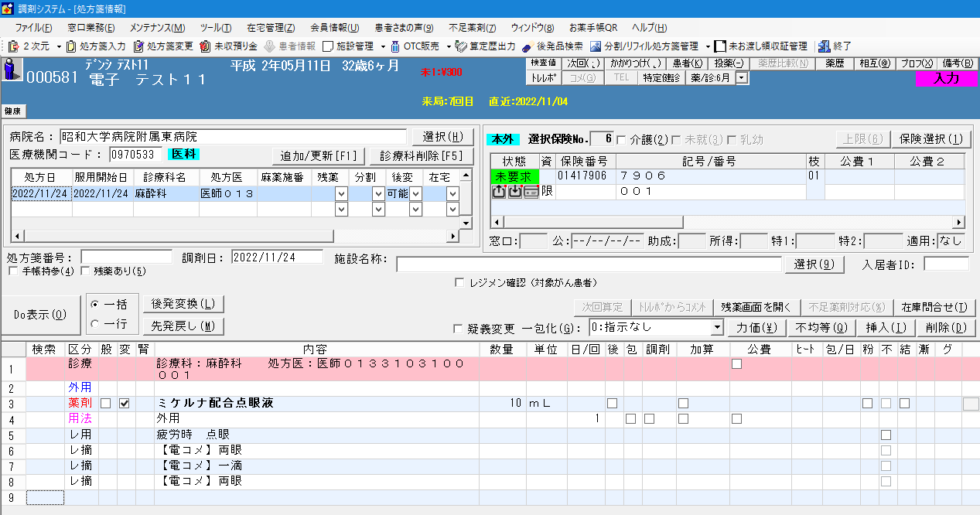The image size is (980, 515).
Task: Click the card icon in the insurance table
Action: (531, 192)
